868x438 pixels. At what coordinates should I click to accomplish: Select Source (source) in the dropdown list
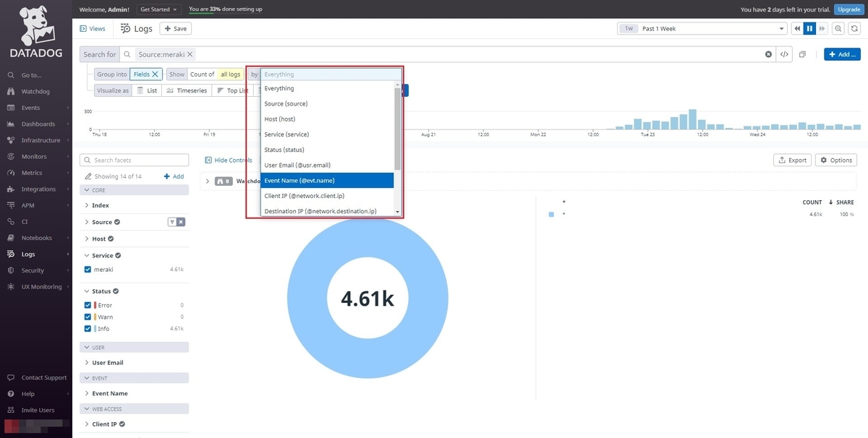(x=327, y=104)
